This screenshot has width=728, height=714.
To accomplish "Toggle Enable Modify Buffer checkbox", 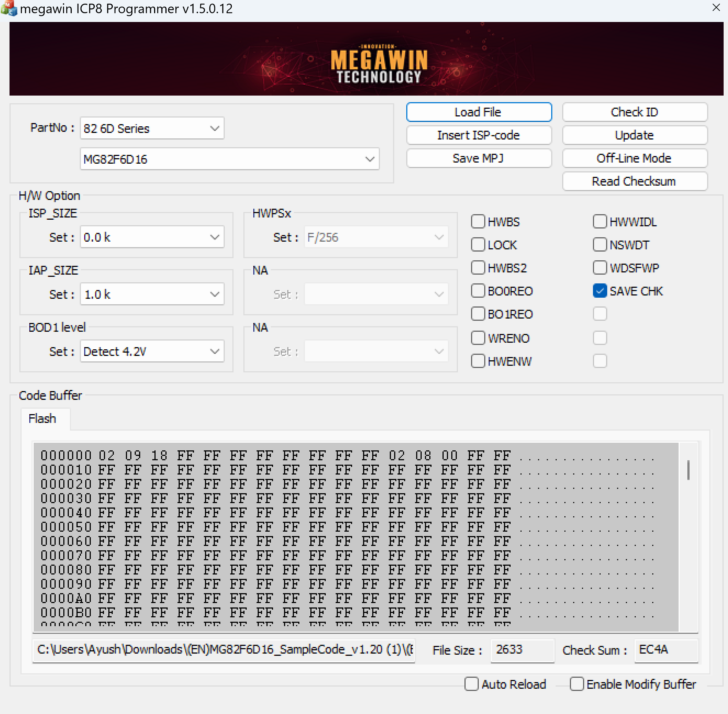I will [576, 684].
